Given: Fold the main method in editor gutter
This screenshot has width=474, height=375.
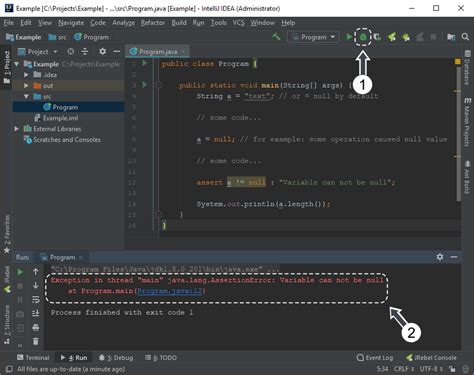Looking at the screenshot, I should pos(159,85).
